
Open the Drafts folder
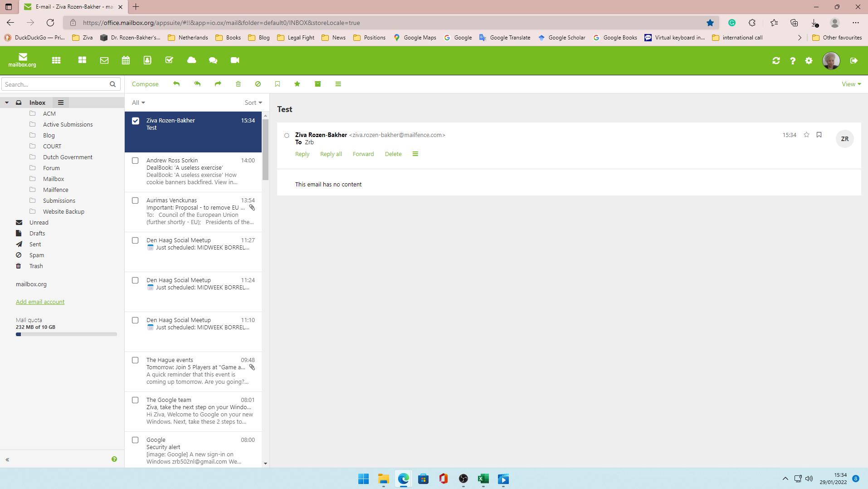[37, 233]
